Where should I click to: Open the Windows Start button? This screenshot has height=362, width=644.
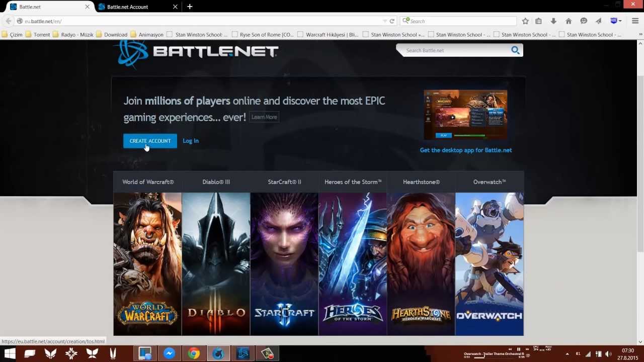[10, 353]
